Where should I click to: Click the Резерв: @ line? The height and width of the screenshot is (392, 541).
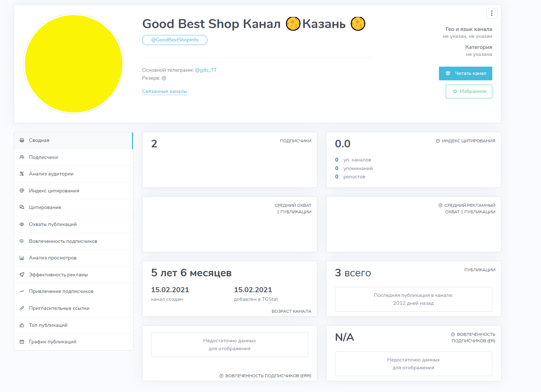[154, 78]
